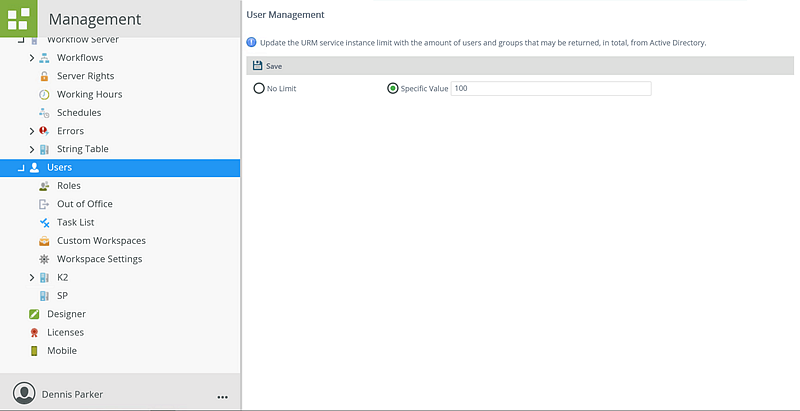
Task: Click the Working Hours clock icon
Action: point(44,95)
